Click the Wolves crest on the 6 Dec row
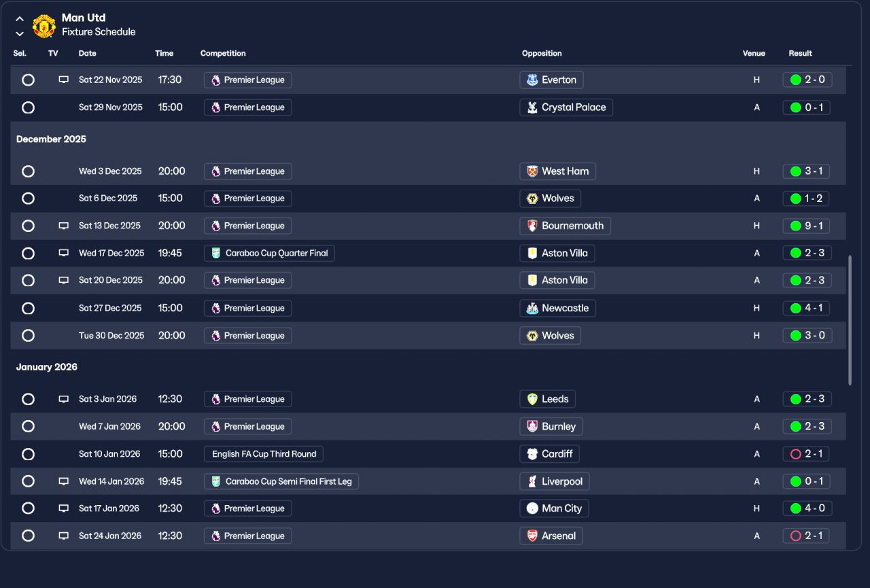Screen dimensions: 870x588 click(532, 198)
